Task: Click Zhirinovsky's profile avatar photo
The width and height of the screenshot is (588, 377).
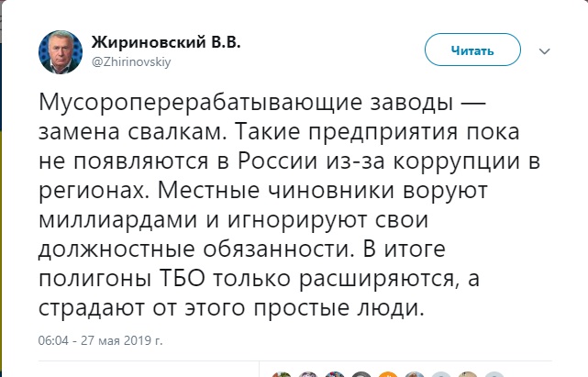Action: (58, 51)
